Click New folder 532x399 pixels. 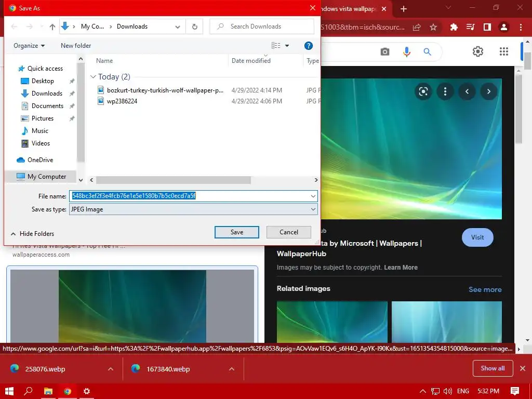point(76,46)
